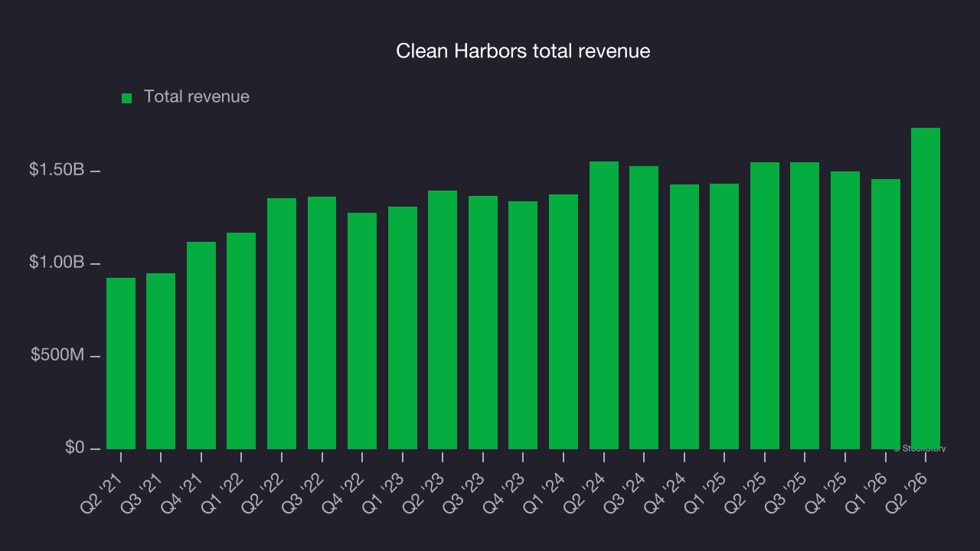Select the $500M y-axis label
980x551 pixels.
(57, 355)
